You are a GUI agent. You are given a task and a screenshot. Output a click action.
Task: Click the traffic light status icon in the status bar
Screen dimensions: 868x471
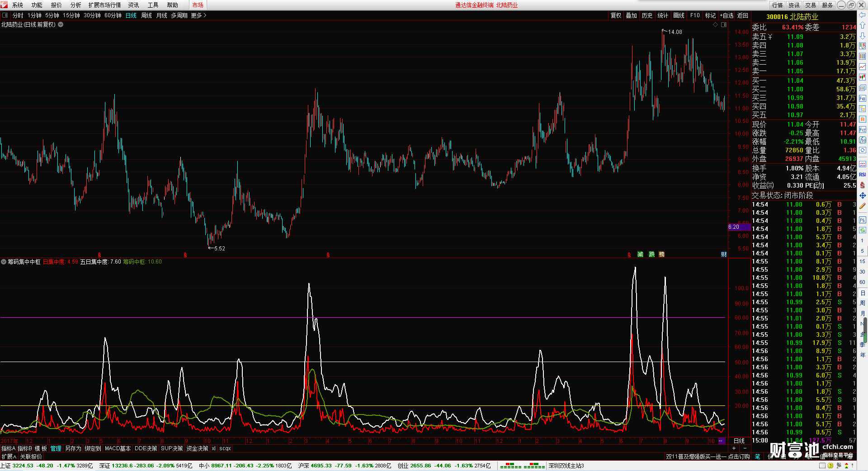(x=846, y=466)
